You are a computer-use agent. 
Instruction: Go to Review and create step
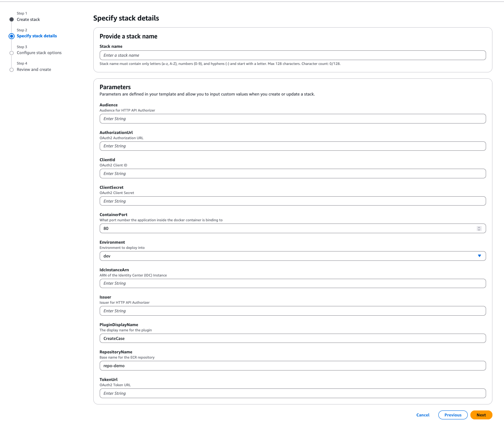[x=34, y=69]
